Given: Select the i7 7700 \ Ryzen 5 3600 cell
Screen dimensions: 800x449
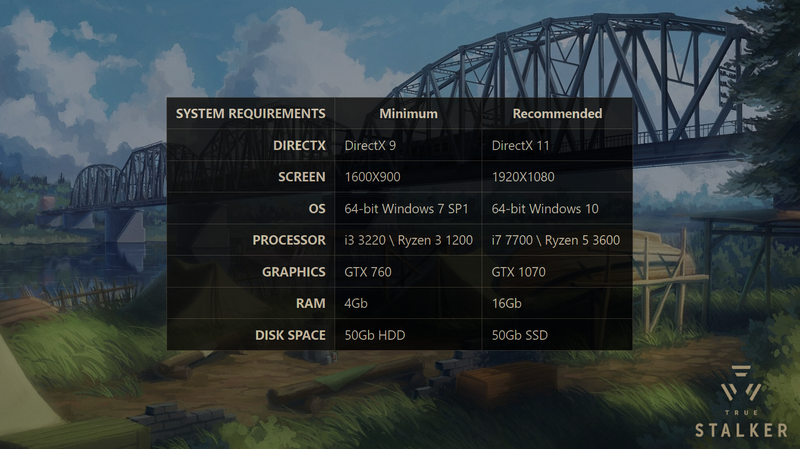Looking at the screenshot, I should click(557, 240).
